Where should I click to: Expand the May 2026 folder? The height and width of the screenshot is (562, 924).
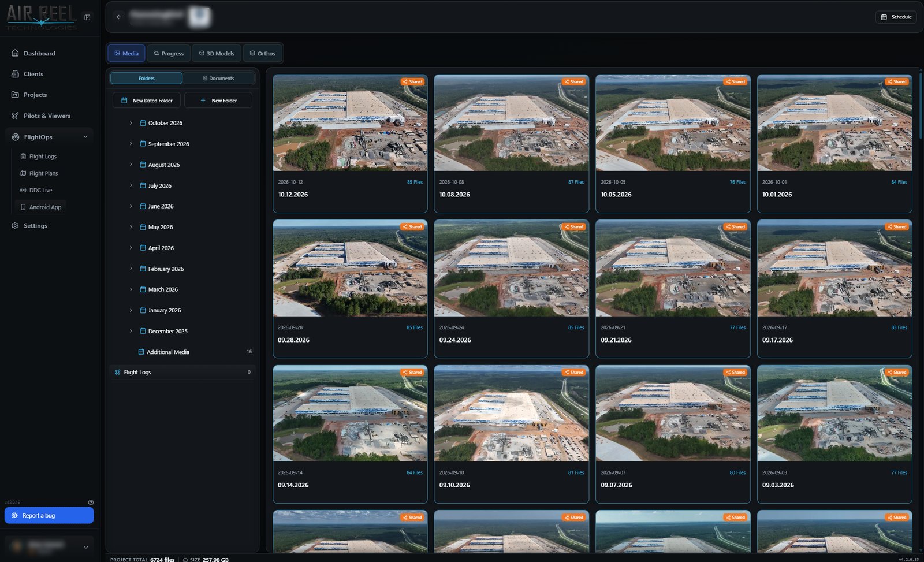click(131, 227)
